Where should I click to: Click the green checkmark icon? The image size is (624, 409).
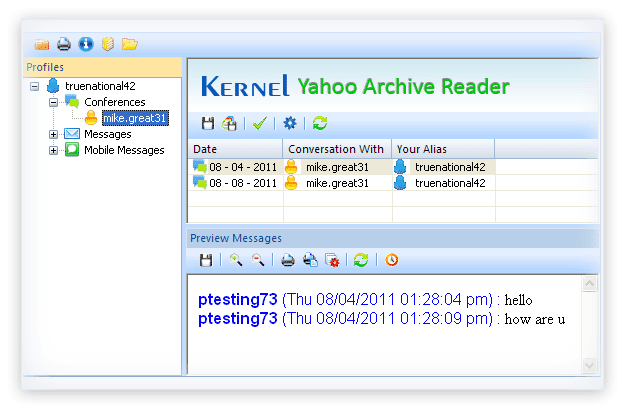(x=259, y=123)
